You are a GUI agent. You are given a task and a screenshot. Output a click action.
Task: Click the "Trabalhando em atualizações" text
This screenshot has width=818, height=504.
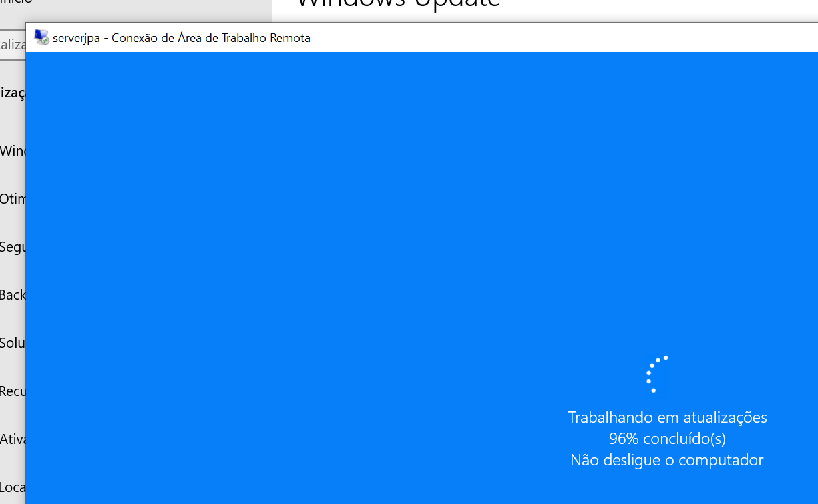click(x=667, y=417)
